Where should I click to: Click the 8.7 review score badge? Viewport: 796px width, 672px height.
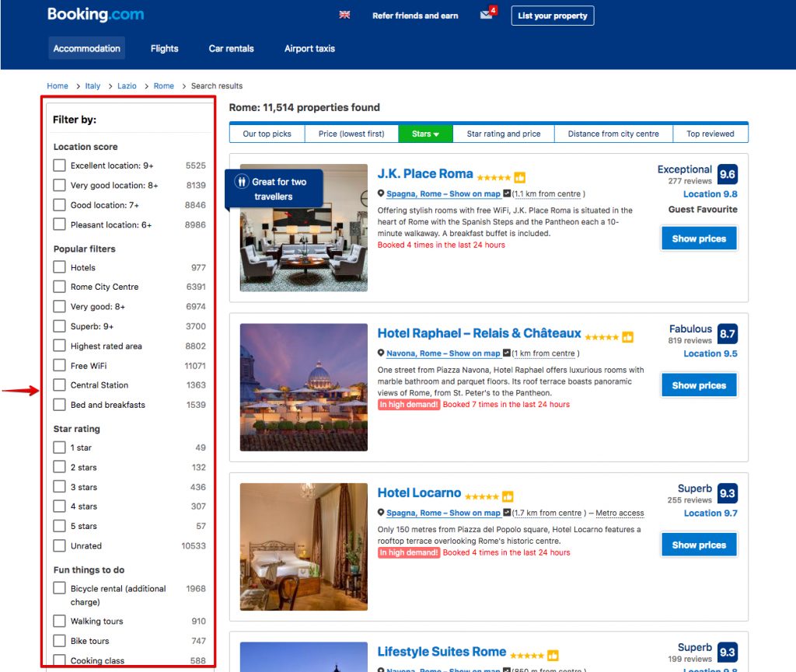coord(728,334)
